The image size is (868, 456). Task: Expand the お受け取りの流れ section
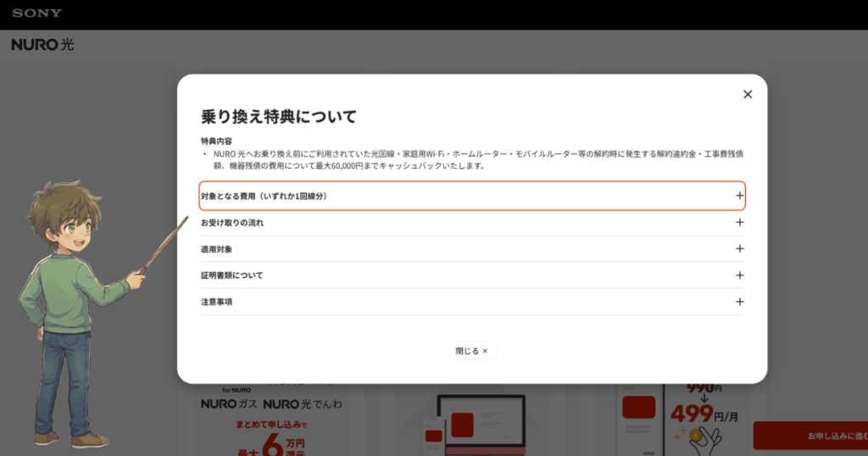coord(472,222)
